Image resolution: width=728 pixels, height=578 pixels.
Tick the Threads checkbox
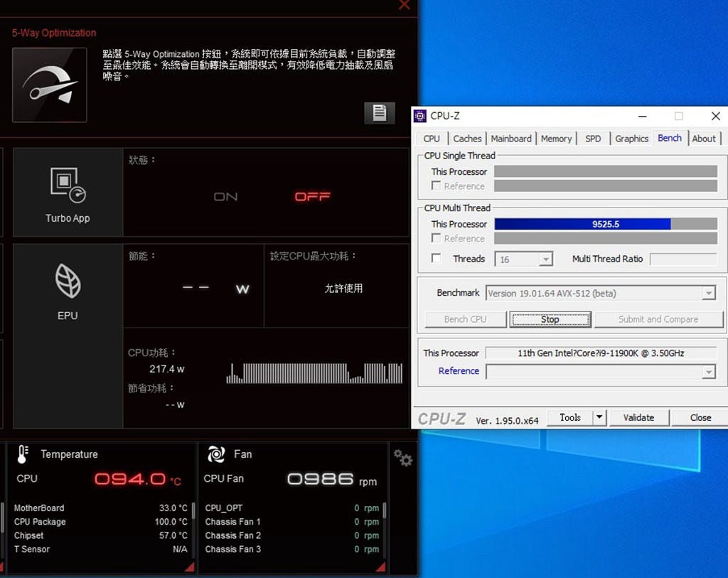tap(437, 259)
